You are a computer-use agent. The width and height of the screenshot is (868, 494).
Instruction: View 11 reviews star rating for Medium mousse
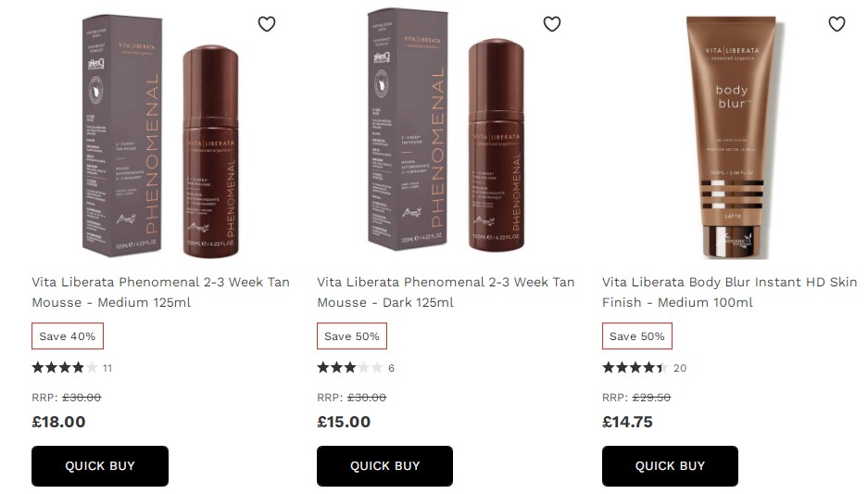point(72,368)
